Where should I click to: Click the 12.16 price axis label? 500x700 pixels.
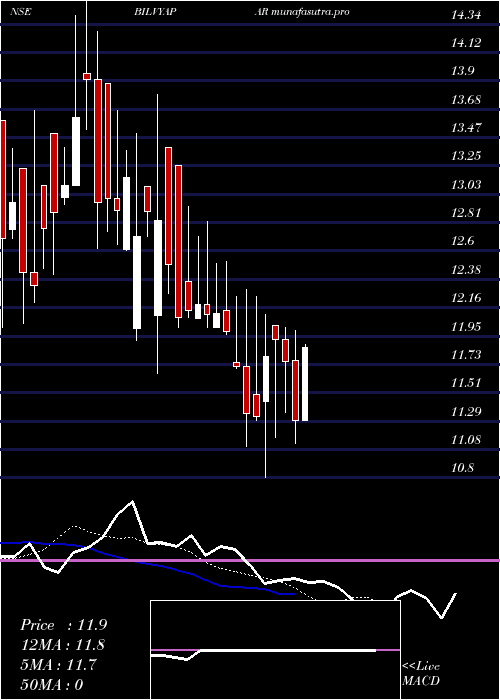pos(466,298)
